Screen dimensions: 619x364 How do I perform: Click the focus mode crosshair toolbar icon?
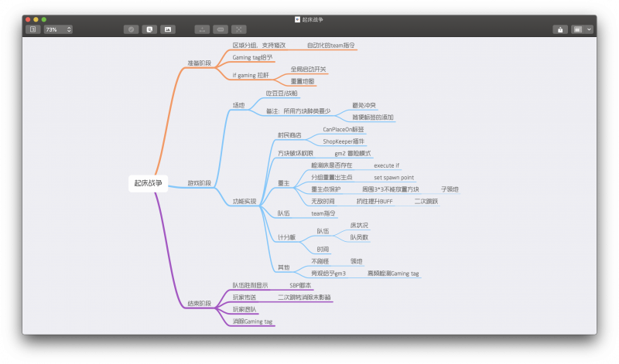pos(239,29)
